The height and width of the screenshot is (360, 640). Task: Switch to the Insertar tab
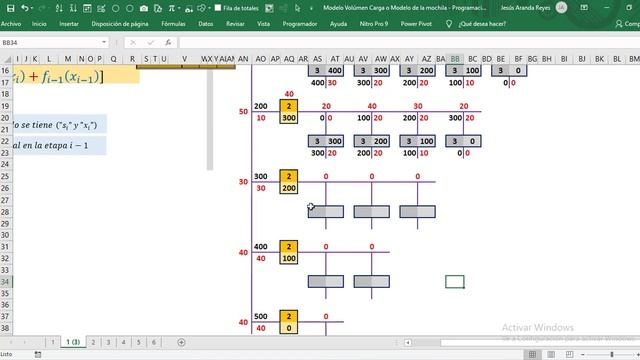69,24
